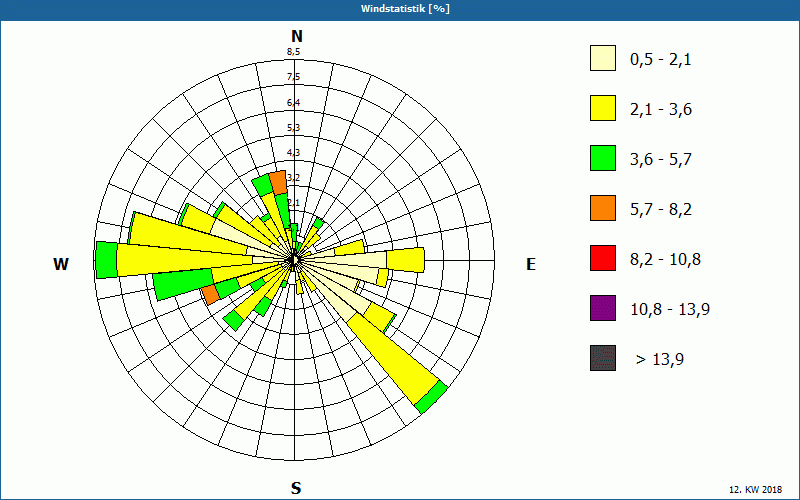The image size is (800, 500).
Task: Click the '4,3' radial axis value
Action: (293, 153)
